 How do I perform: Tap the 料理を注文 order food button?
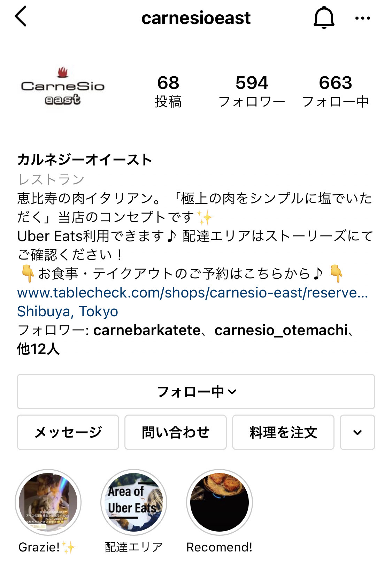pyautogui.click(x=283, y=432)
